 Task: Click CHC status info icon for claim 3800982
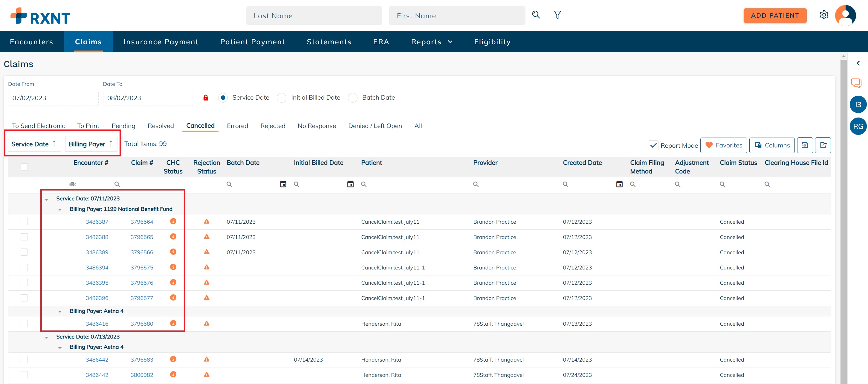click(x=173, y=374)
